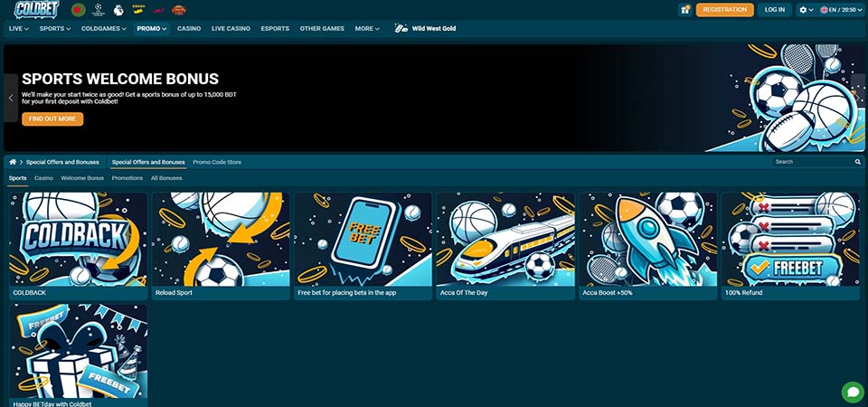Click the 'COLDBACK' card caption
The height and width of the screenshot is (407, 868).
point(29,292)
